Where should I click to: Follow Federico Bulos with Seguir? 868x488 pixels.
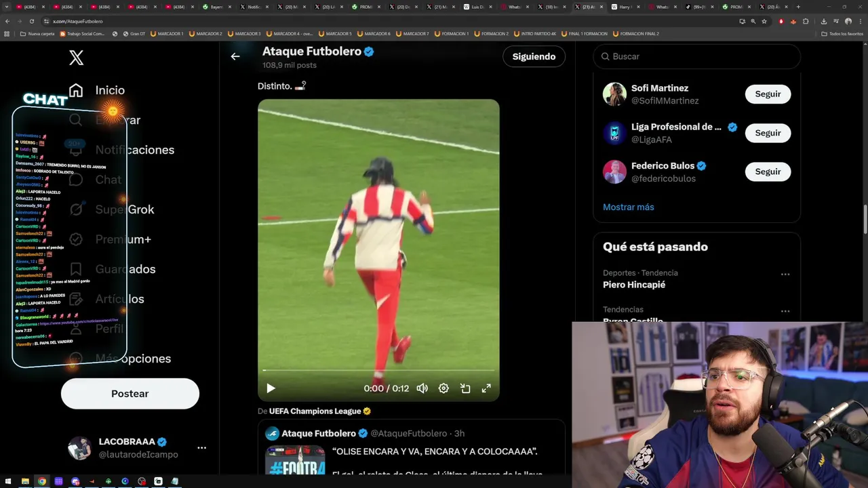[x=768, y=171]
